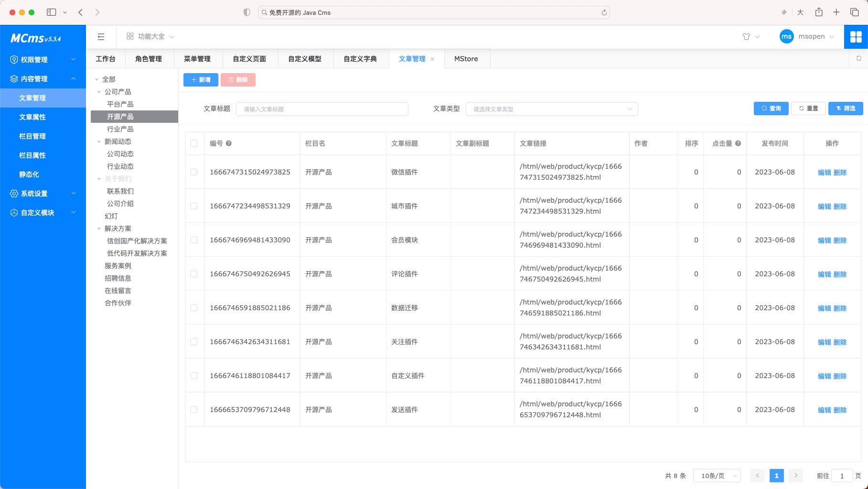
Task: Edit the 会员模块 article via 编辑 link
Action: [x=825, y=240]
